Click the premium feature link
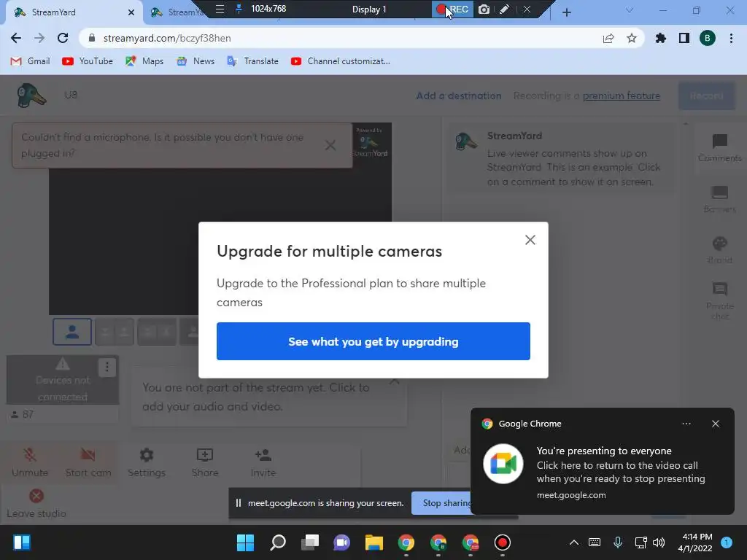The height and width of the screenshot is (560, 747). (x=622, y=96)
